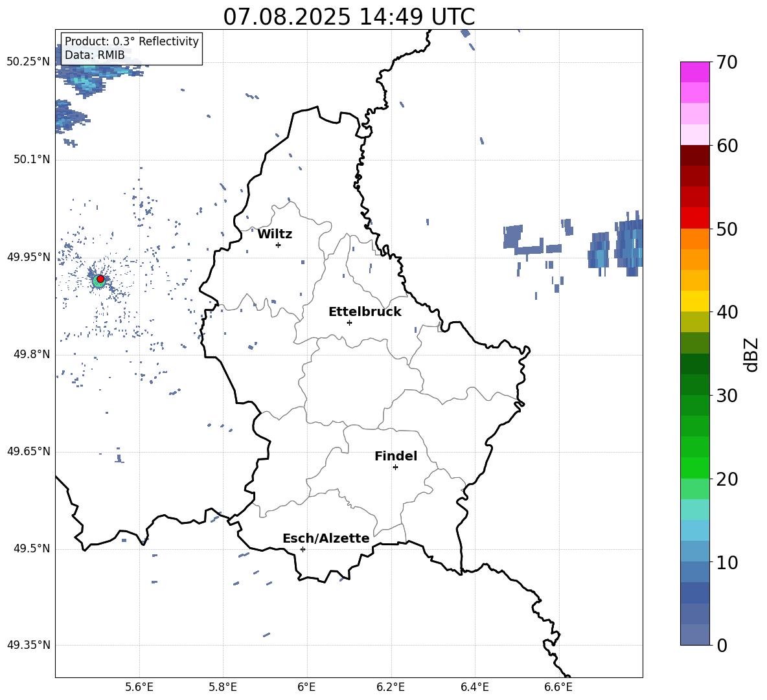The width and height of the screenshot is (767, 700).
Task: Click the Data: RMIB text
Action: [x=95, y=55]
